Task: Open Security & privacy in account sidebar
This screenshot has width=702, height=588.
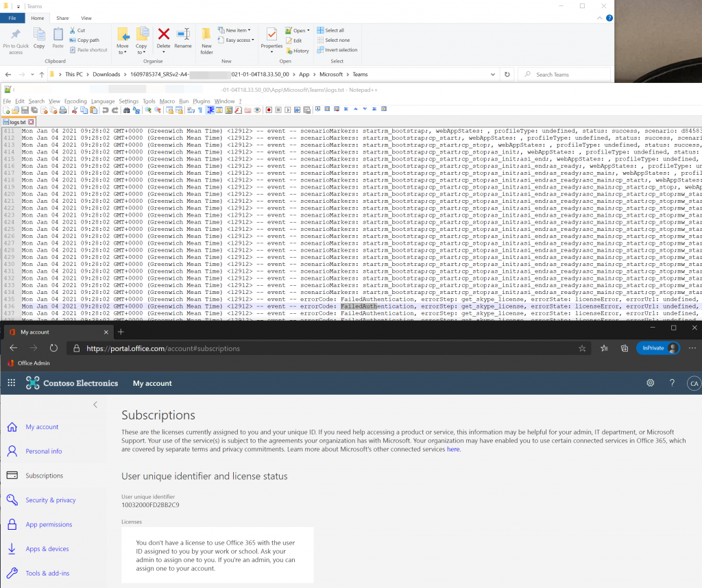Action: 51,500
